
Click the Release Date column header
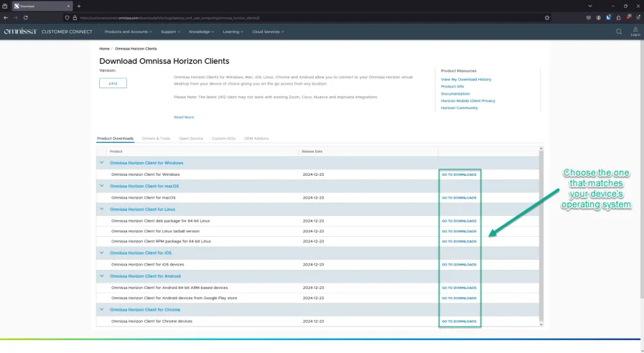pyautogui.click(x=312, y=151)
